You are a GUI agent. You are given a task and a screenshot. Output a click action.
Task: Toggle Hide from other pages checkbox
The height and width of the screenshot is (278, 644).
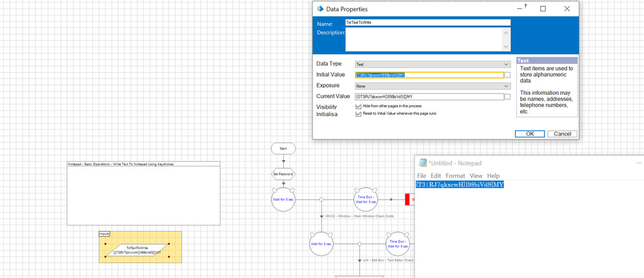(359, 106)
